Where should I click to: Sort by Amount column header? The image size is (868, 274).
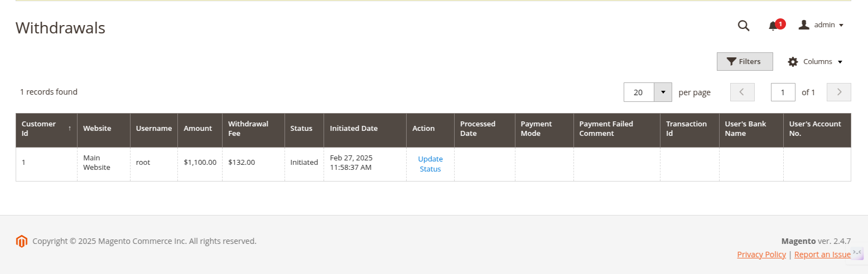pos(198,129)
